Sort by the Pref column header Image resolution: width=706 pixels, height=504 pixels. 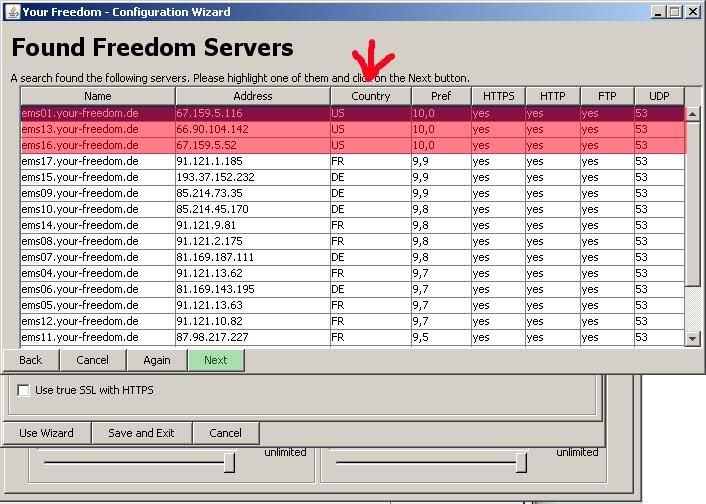tap(441, 96)
